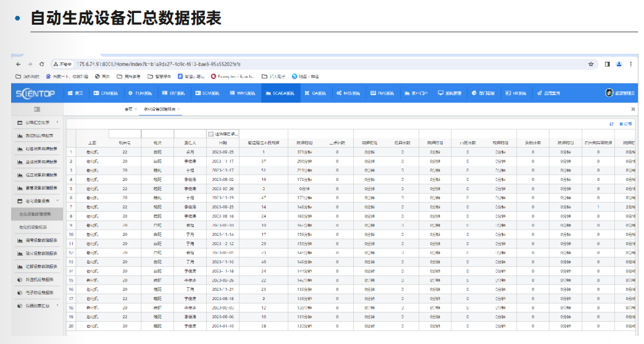Click the user avatar in the blue navbar
The height and width of the screenshot is (344, 644).
(609, 93)
